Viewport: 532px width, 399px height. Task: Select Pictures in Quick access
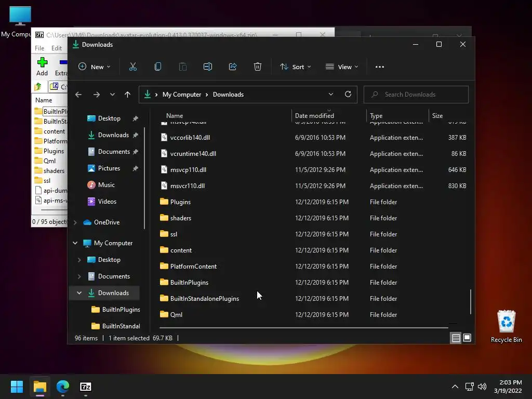[109, 168]
